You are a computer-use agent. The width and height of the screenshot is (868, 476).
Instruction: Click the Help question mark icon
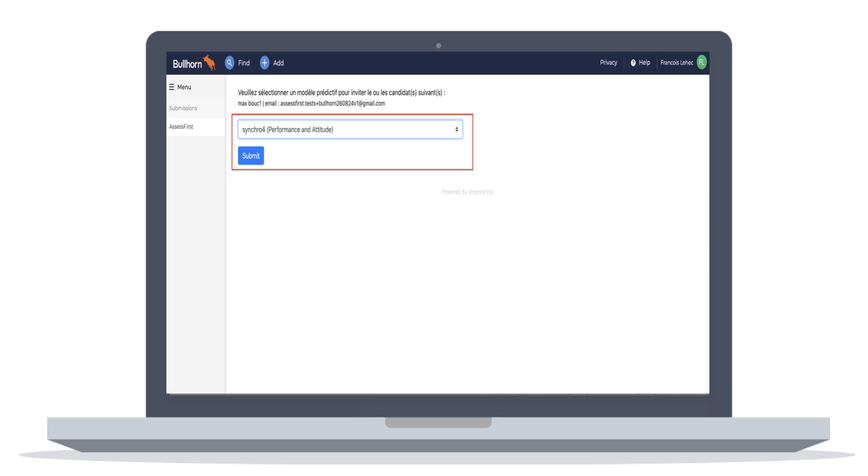click(633, 63)
